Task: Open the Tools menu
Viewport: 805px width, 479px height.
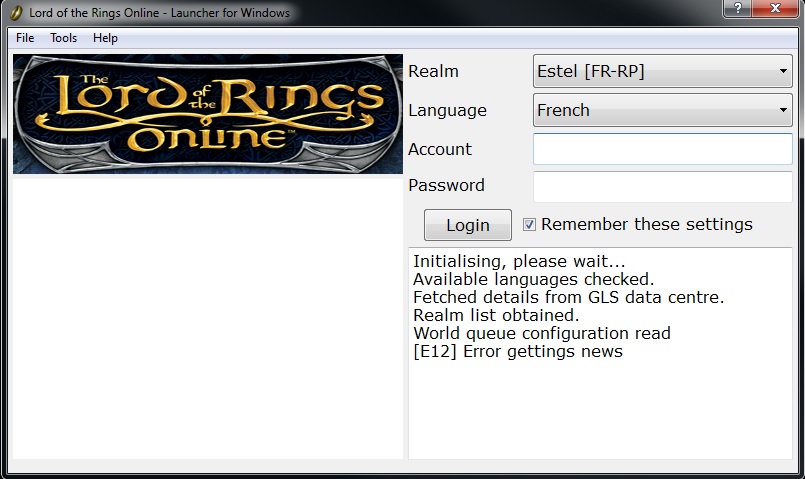Action: (64, 38)
